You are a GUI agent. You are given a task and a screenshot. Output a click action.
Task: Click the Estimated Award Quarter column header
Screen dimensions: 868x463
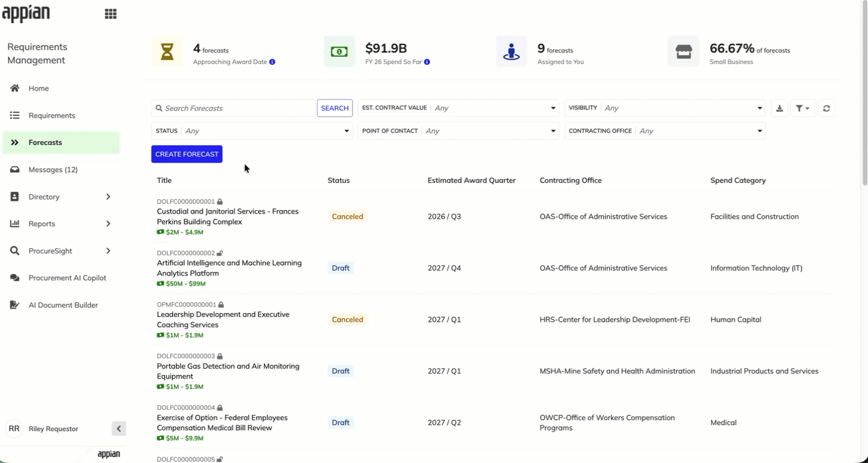(x=472, y=181)
